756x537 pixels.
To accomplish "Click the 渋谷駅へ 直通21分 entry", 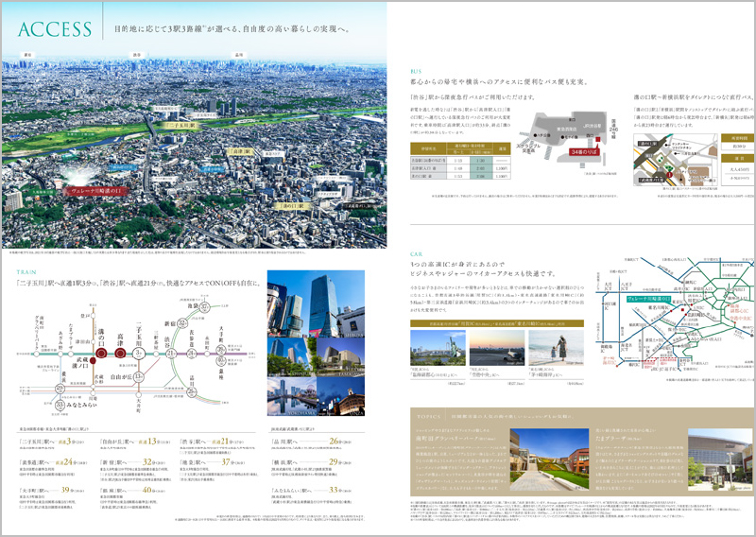I will point(212,442).
